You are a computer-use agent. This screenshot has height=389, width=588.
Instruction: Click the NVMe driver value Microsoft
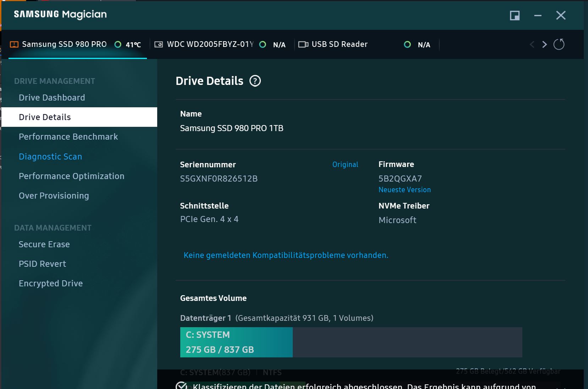pos(397,220)
